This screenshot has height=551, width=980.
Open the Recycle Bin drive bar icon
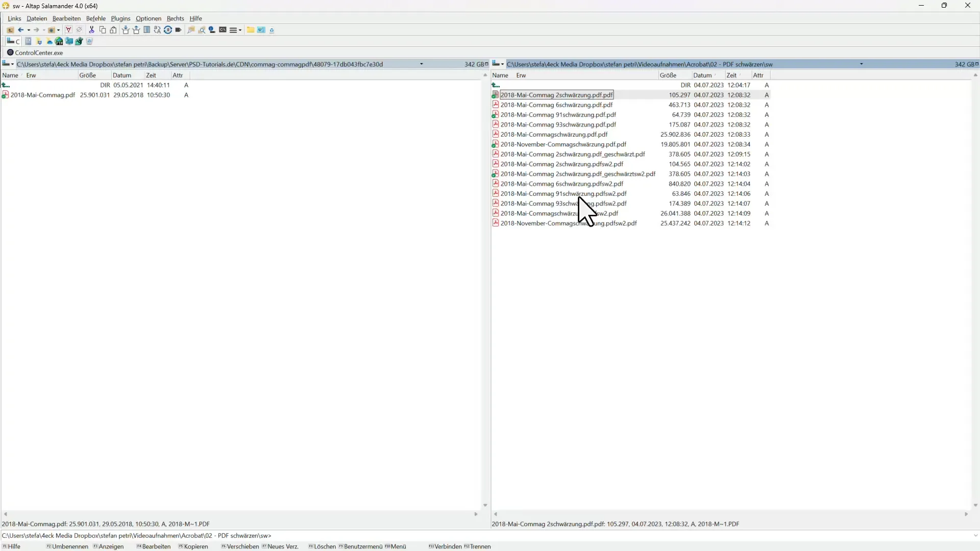89,41
